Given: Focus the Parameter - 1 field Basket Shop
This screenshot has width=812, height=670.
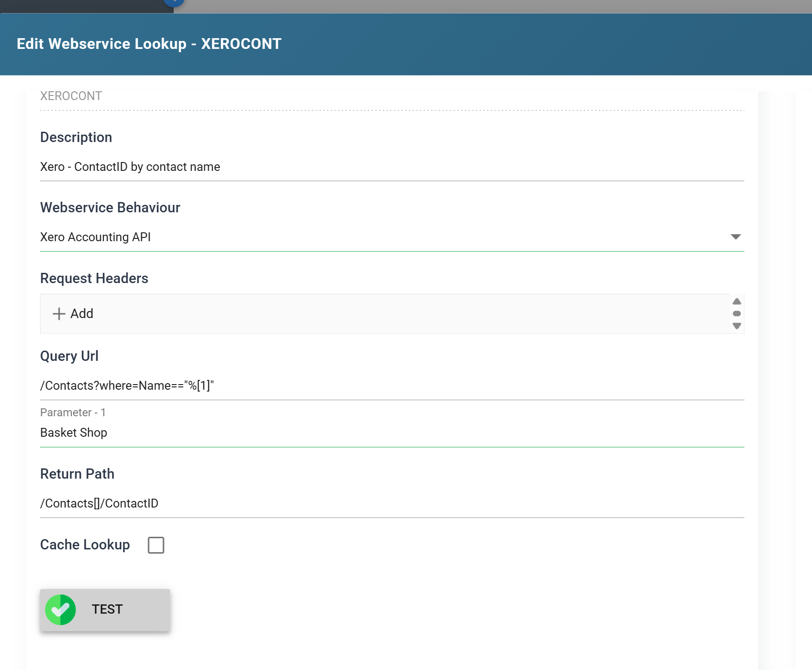Looking at the screenshot, I should coord(392,433).
